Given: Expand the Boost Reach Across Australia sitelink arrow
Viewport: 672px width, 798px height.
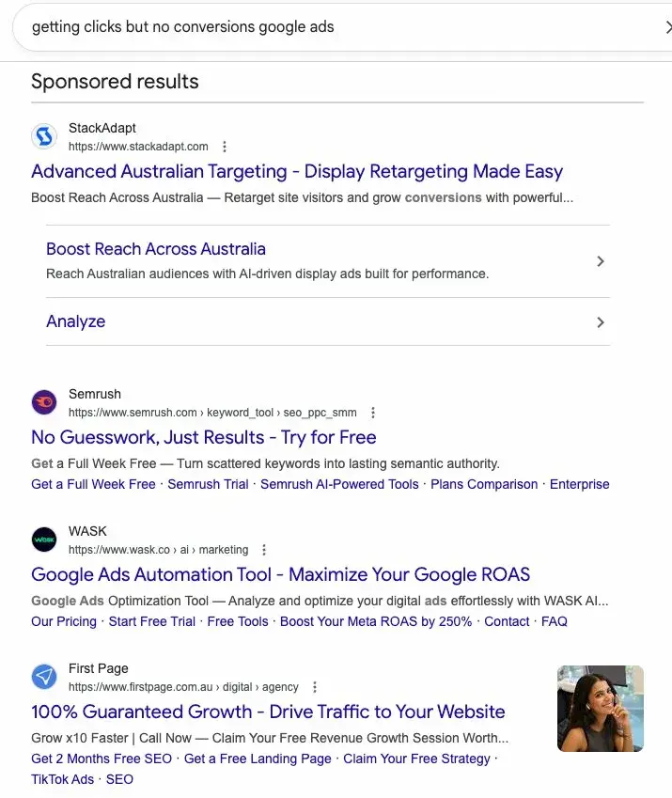Looking at the screenshot, I should 601,261.
